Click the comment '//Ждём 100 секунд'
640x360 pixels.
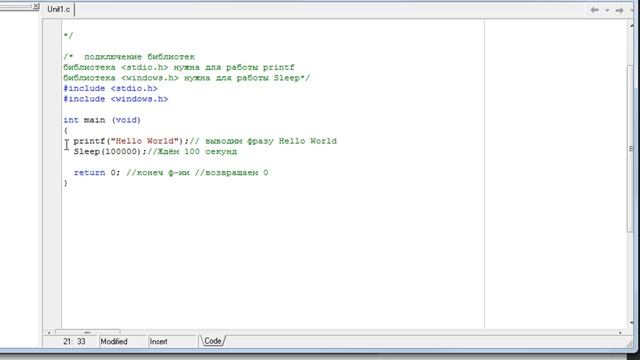coord(192,151)
